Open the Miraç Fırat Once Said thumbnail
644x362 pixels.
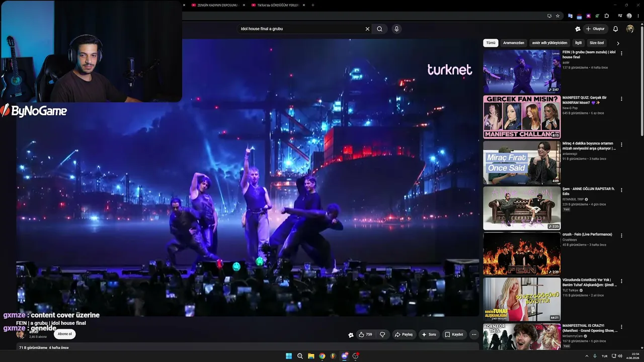522,162
